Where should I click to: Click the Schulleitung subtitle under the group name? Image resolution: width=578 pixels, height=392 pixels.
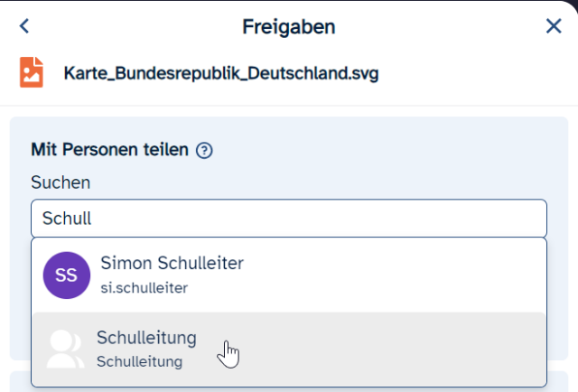[139, 362]
